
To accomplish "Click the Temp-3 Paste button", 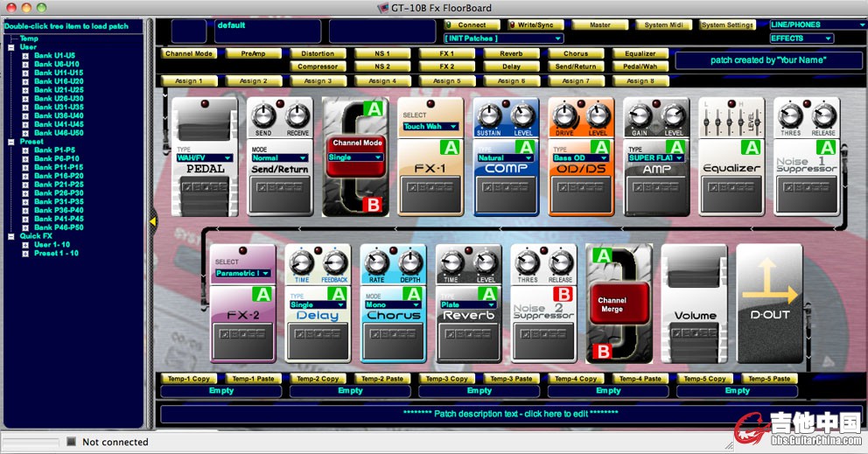I will (511, 379).
